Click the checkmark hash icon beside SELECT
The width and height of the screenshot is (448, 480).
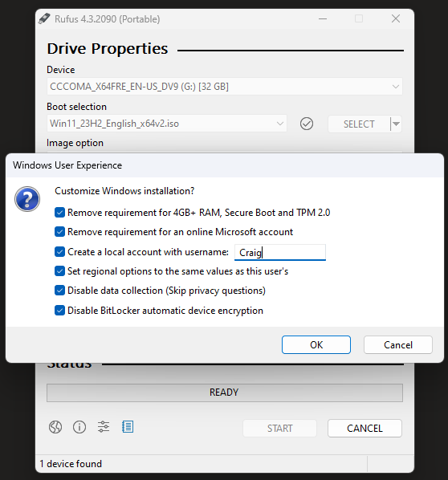click(x=307, y=124)
